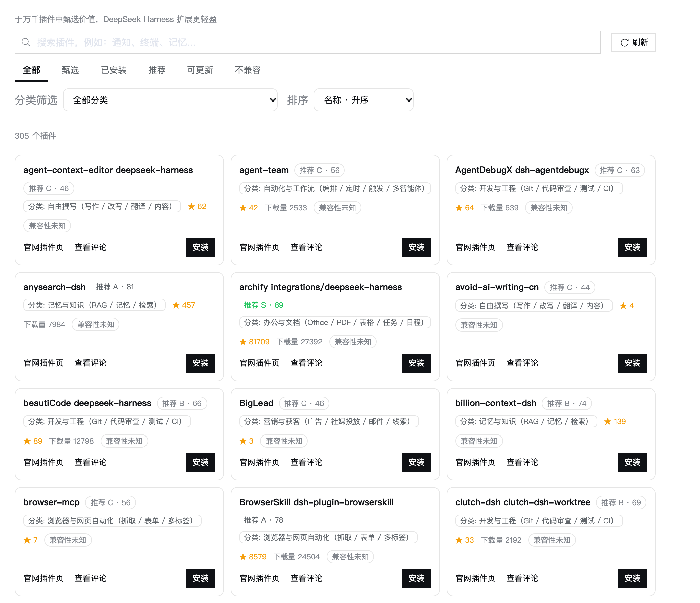The image size is (700, 603).
Task: Click the search magnifier icon
Action: click(x=26, y=42)
